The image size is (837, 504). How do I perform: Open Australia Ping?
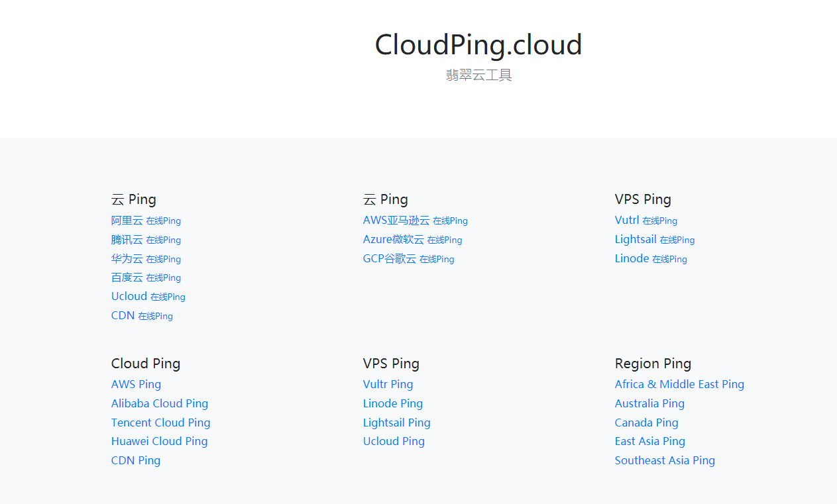pyautogui.click(x=649, y=403)
